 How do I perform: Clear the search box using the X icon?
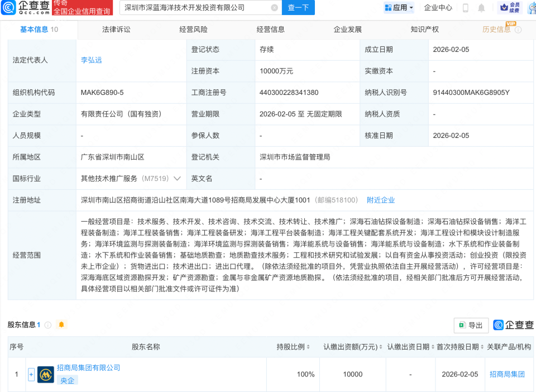273,7
